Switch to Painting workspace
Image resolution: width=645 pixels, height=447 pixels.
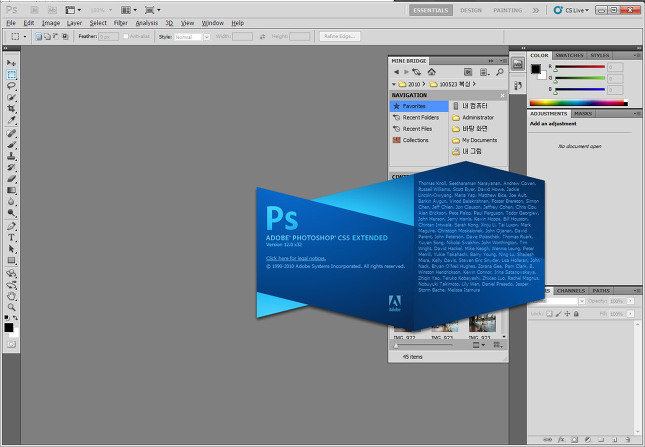[508, 10]
